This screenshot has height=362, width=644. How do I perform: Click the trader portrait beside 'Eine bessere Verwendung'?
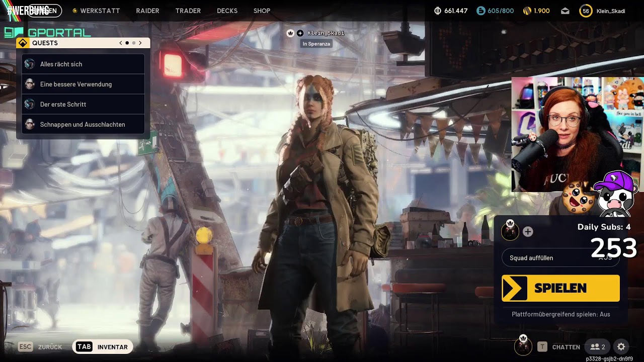pos(30,84)
